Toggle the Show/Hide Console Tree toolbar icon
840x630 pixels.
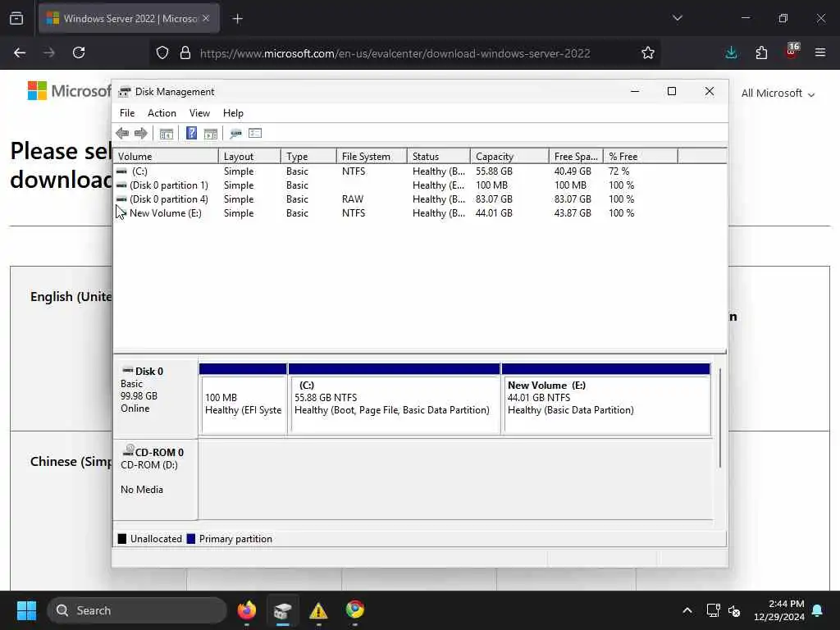pyautogui.click(x=166, y=134)
